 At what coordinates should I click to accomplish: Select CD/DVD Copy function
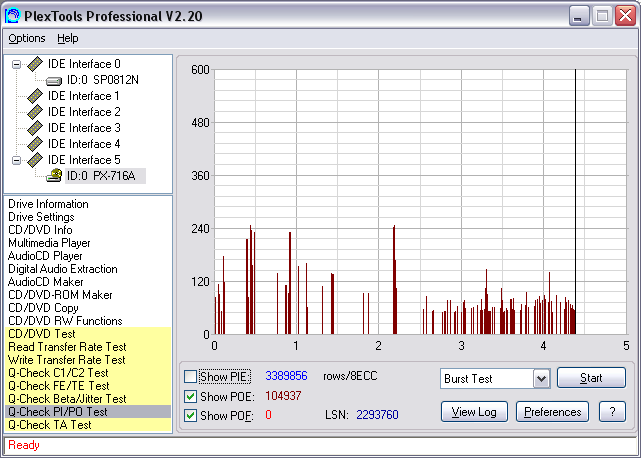[x=43, y=308]
